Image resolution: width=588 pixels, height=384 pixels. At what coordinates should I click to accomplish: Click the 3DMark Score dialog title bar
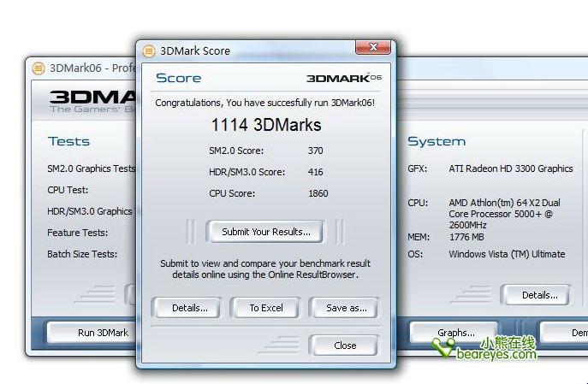(x=257, y=50)
